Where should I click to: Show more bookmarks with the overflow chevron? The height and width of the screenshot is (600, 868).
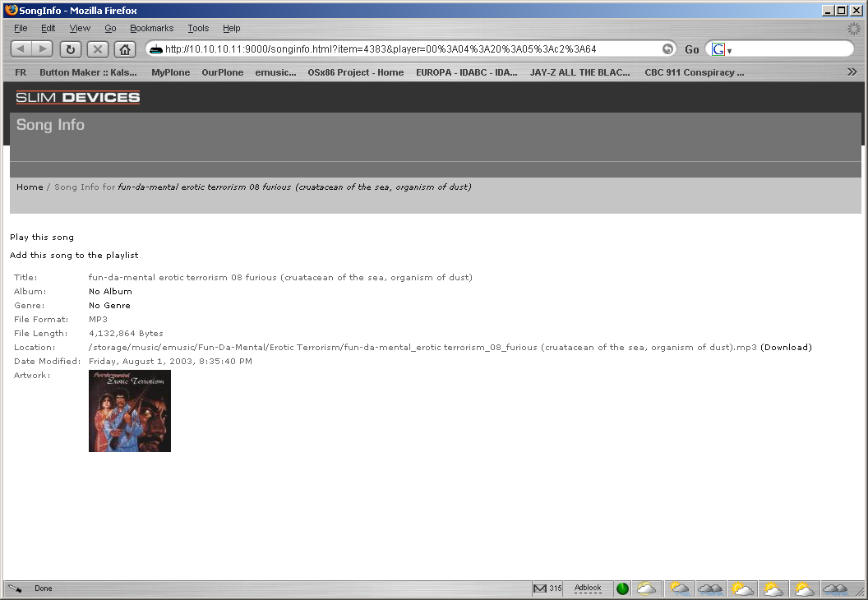[852, 72]
